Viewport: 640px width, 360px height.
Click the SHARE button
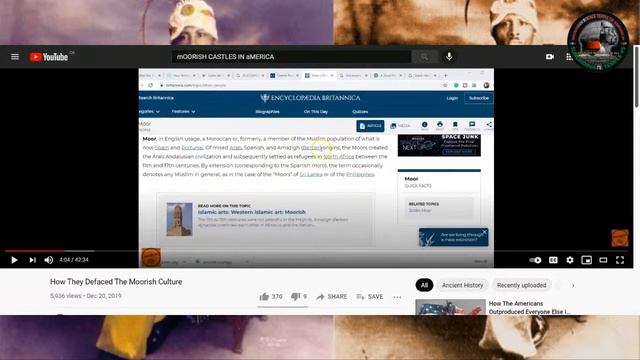(x=331, y=297)
